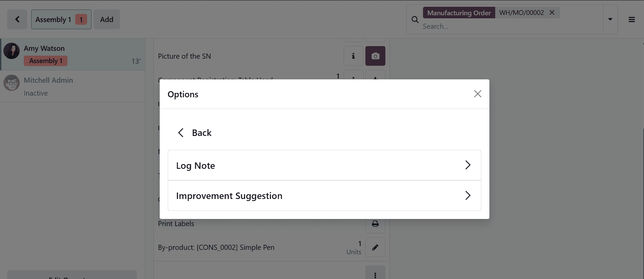Click the Edit Operations button at the bottom left

(x=71, y=276)
